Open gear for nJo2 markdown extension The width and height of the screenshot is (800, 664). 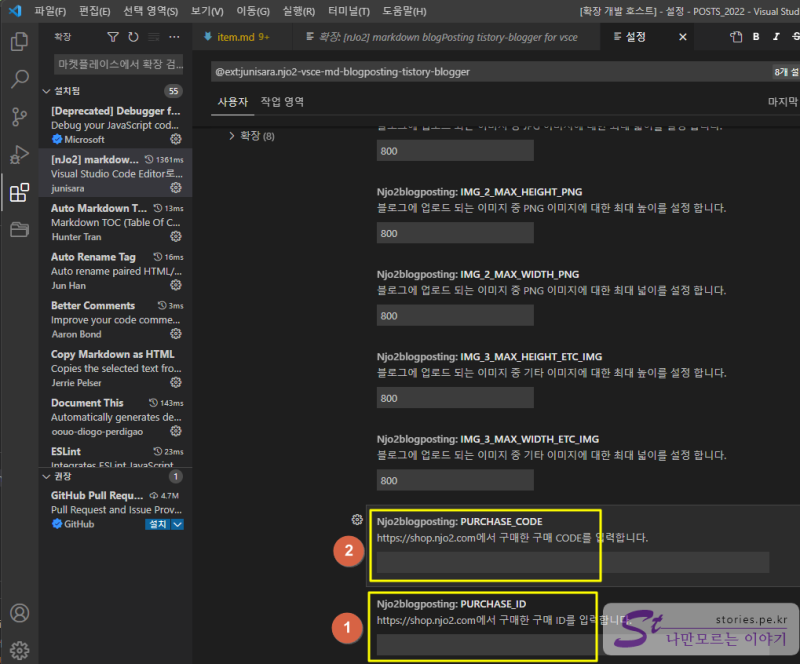176,188
